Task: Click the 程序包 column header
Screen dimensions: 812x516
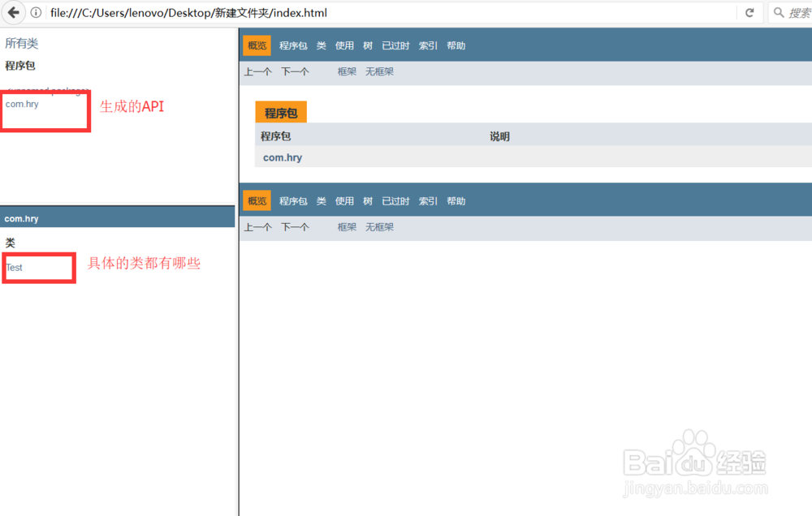Action: [x=275, y=136]
